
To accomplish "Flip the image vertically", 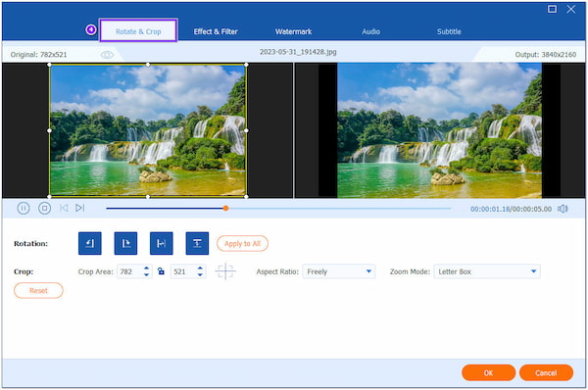I will pyautogui.click(x=197, y=243).
